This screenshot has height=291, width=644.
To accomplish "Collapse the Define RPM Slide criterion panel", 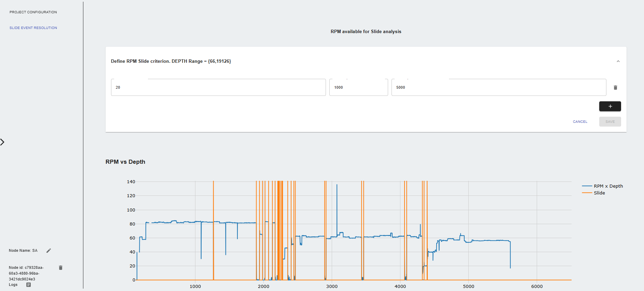I will (x=618, y=61).
